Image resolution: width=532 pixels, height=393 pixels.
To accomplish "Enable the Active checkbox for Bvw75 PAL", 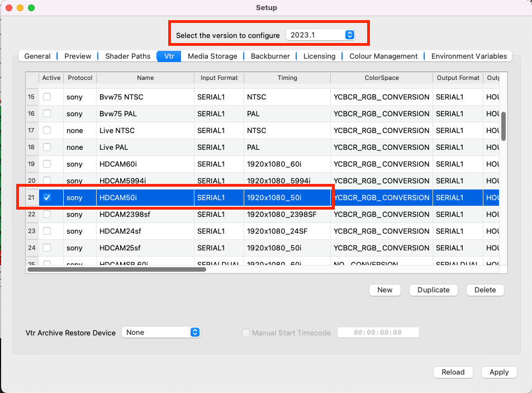I will pos(47,113).
